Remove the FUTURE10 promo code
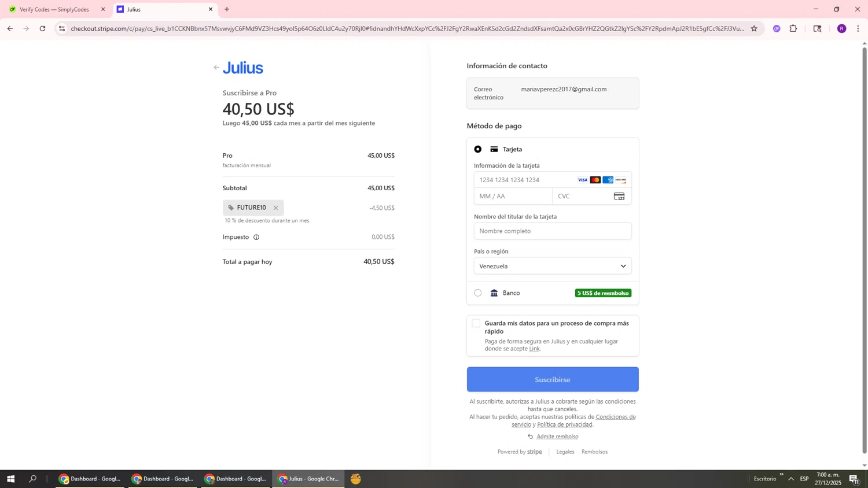The image size is (868, 488). (275, 208)
